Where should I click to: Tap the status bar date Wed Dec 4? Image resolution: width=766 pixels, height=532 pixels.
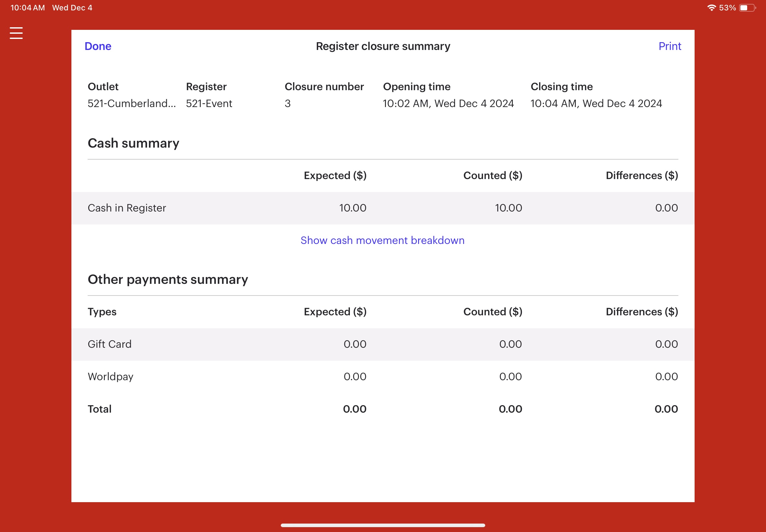[72, 8]
